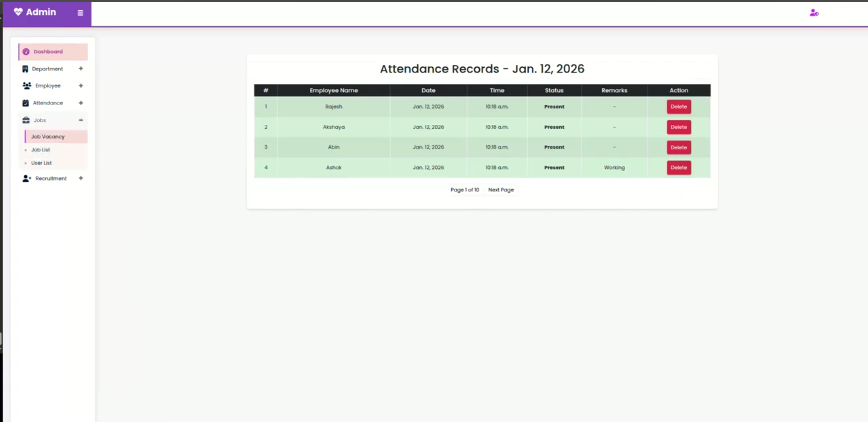The width and height of the screenshot is (868, 422).
Task: Click the employee name Rajesh
Action: 334,106
